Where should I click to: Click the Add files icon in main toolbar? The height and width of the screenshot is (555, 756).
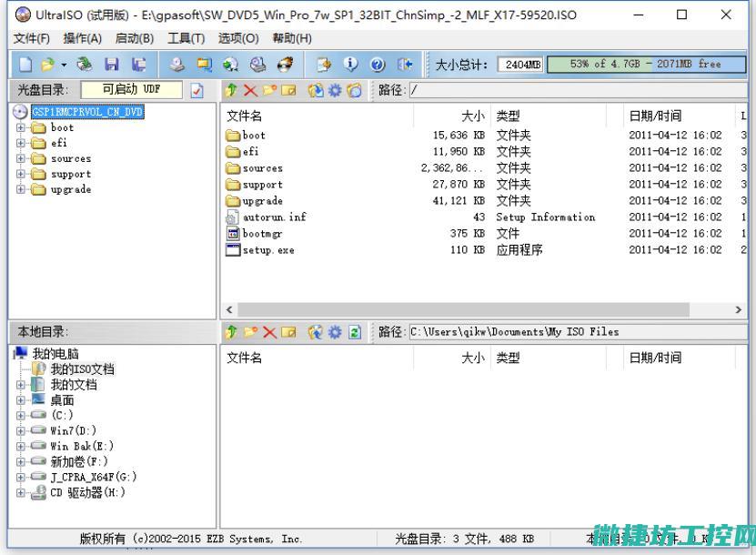(x=324, y=64)
